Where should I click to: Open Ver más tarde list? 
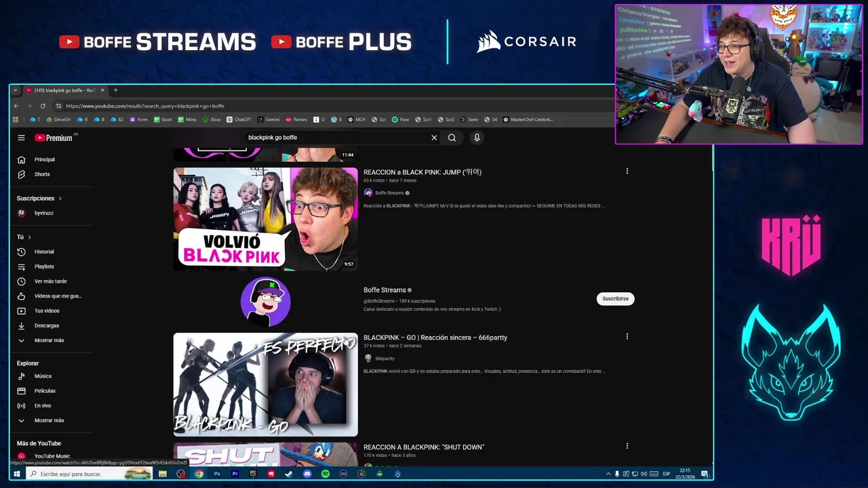(x=51, y=281)
